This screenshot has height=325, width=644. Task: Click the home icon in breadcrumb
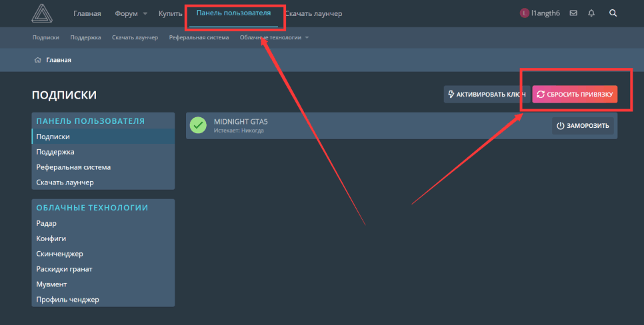(x=38, y=60)
